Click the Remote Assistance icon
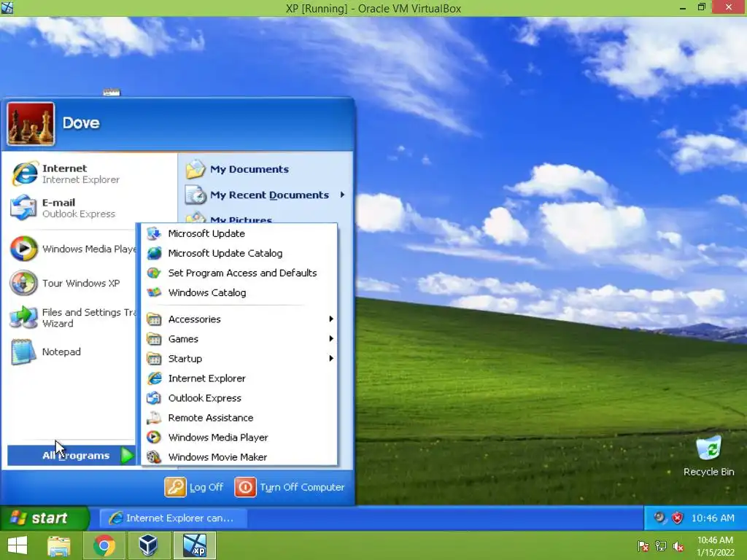Screen dimensions: 747x560 coord(154,418)
